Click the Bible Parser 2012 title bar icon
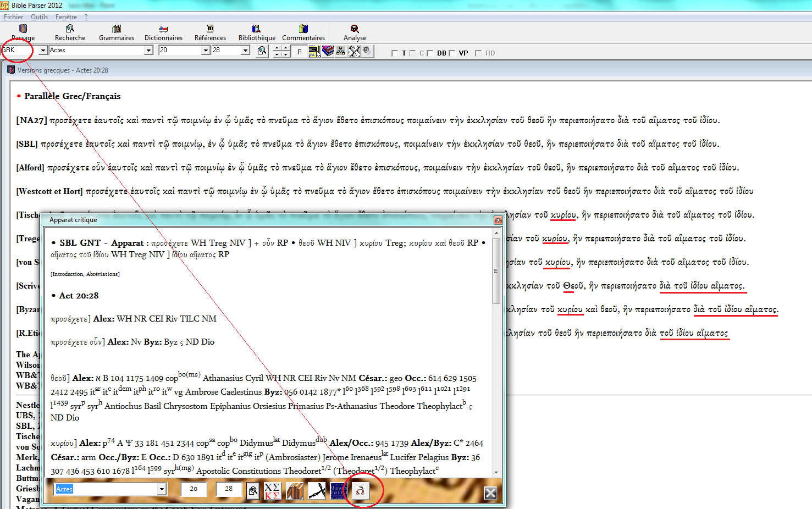 [x=4, y=5]
